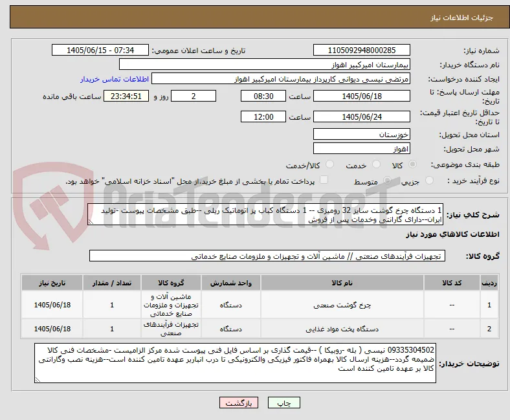Click the توضیحات خریدار buyer notes textarea
The height and width of the screenshot is (420, 510).
pos(235,363)
